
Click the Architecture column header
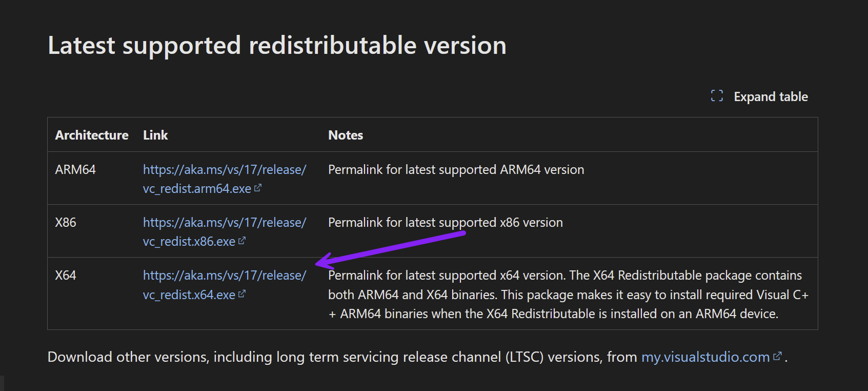(x=92, y=135)
